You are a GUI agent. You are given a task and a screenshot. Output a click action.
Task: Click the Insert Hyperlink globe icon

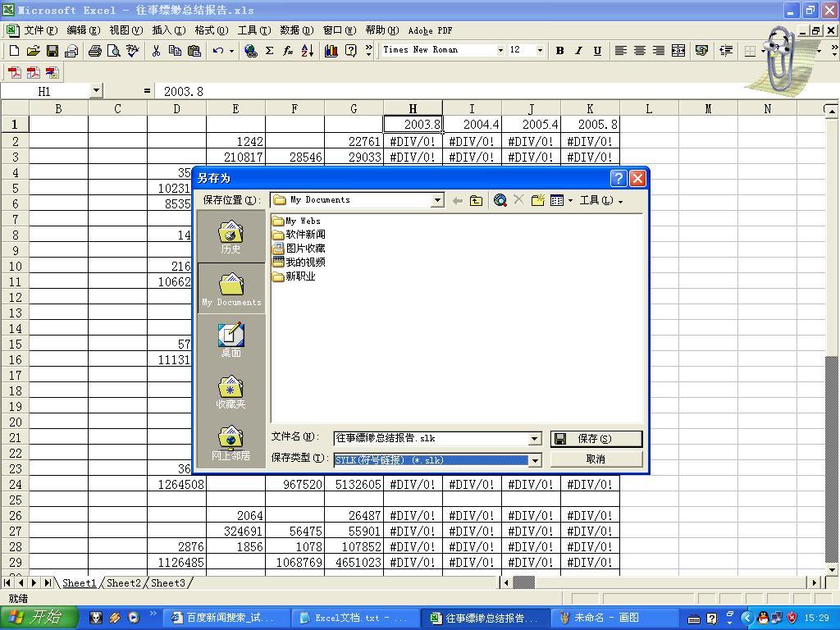point(250,50)
